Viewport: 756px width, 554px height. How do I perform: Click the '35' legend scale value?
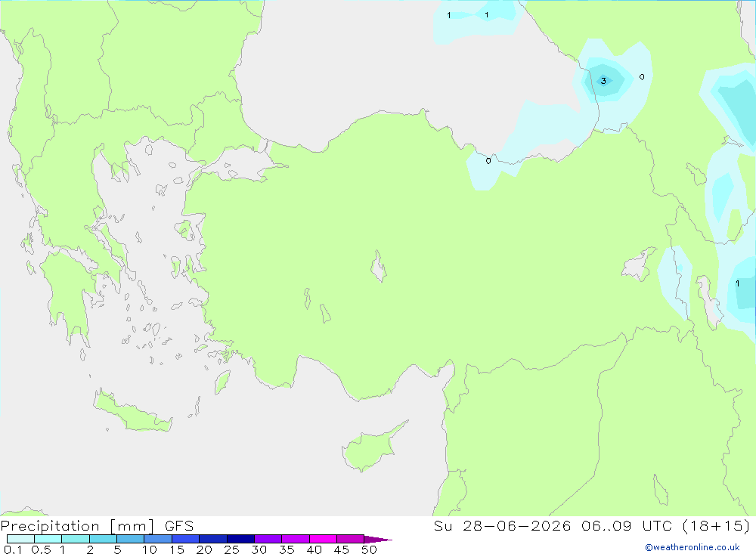[x=287, y=549]
